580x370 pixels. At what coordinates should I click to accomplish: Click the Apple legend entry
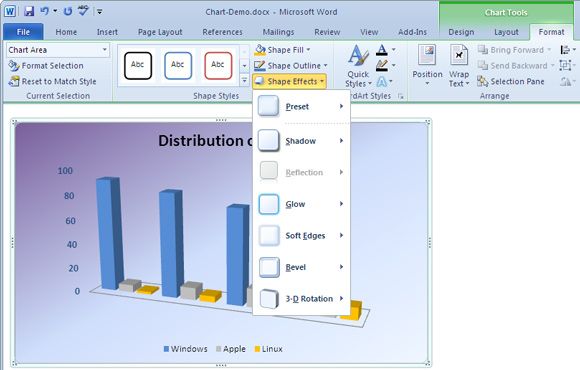tap(231, 349)
